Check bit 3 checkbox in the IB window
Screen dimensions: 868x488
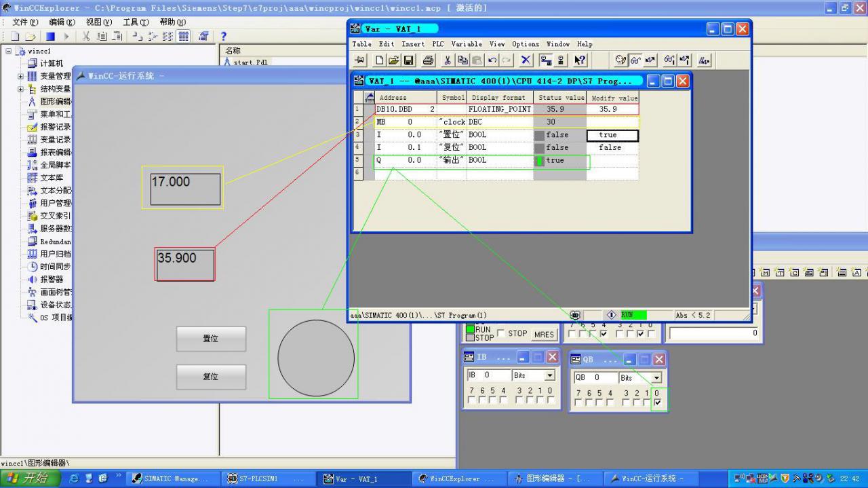[x=519, y=400]
